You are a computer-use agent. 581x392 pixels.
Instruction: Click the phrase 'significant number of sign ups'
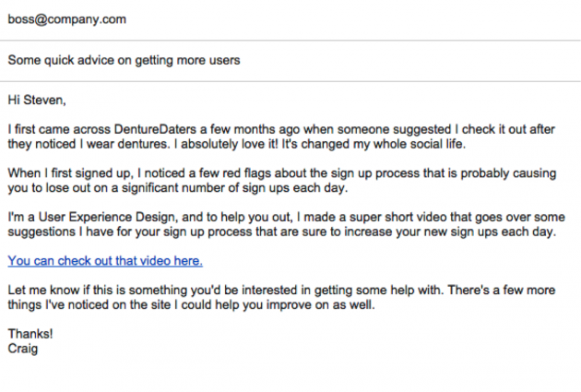point(206,188)
